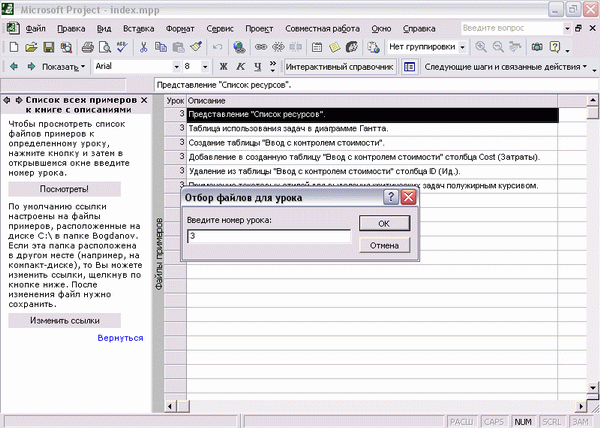Click the Copy Picture camera icon
Image resolution: width=600 pixels, height=428 pixels.
tap(537, 47)
